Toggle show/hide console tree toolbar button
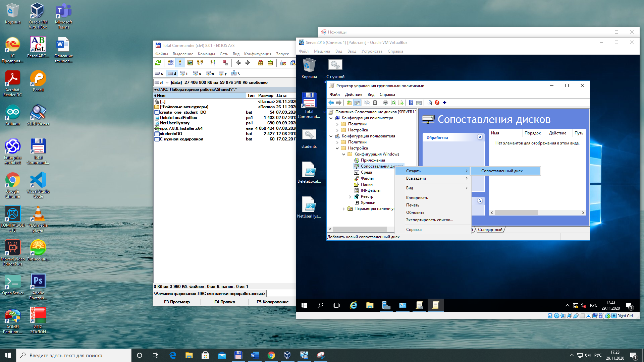The width and height of the screenshot is (644, 362). [x=357, y=103]
